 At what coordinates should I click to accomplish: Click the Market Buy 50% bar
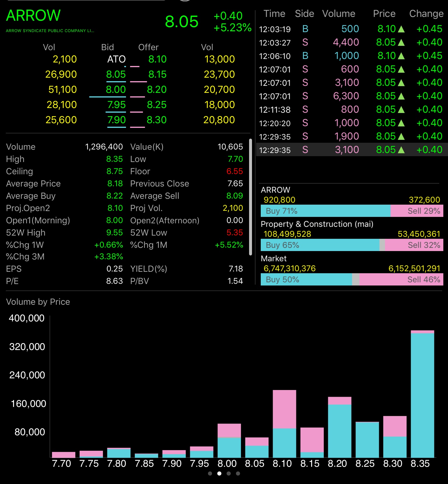[x=306, y=279]
